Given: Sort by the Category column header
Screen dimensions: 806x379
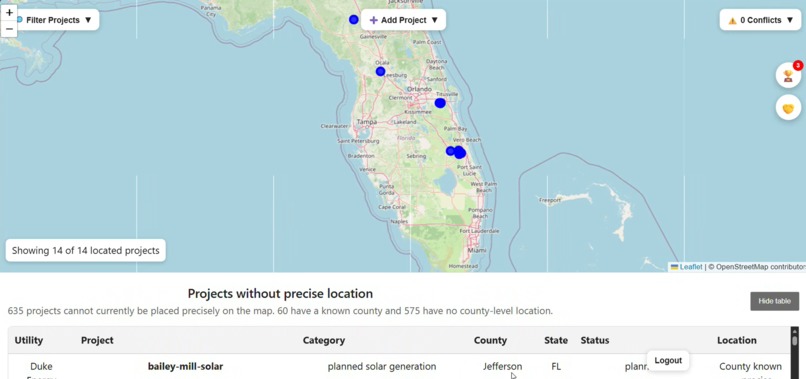Looking at the screenshot, I should 324,340.
